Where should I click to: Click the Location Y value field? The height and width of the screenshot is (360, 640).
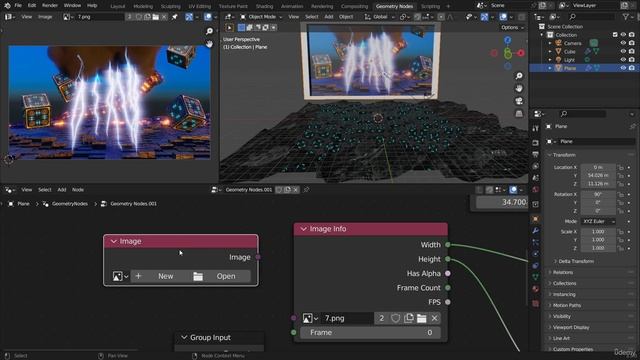click(x=598, y=176)
